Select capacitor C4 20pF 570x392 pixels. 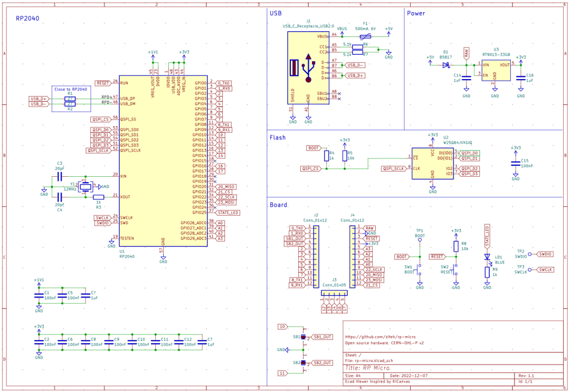pos(60,197)
